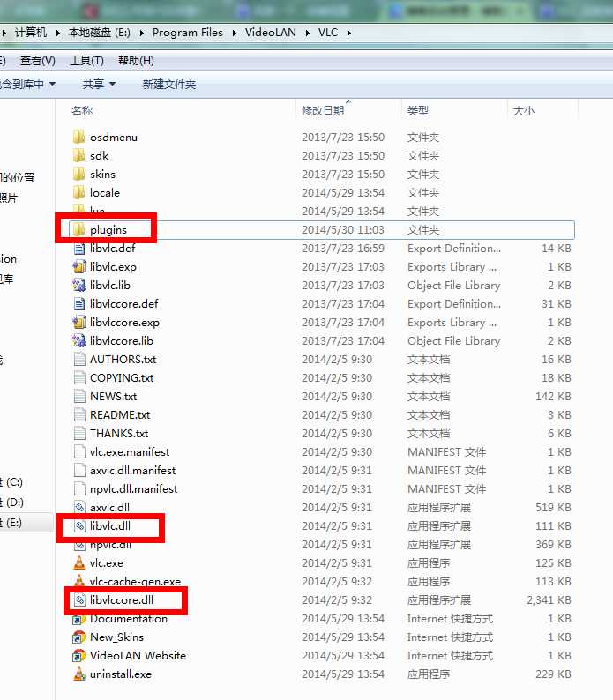613x700 pixels.
Task: Sort by the 类型 column header
Action: coord(418,111)
